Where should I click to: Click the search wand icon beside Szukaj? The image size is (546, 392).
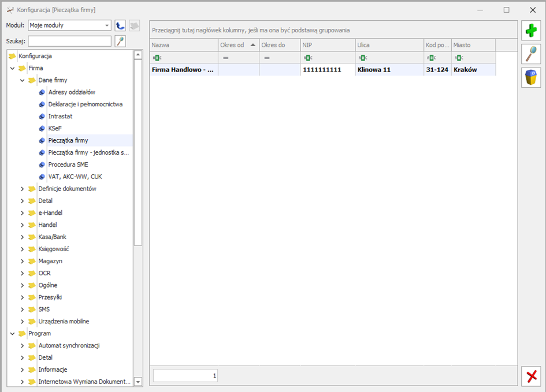click(x=120, y=41)
